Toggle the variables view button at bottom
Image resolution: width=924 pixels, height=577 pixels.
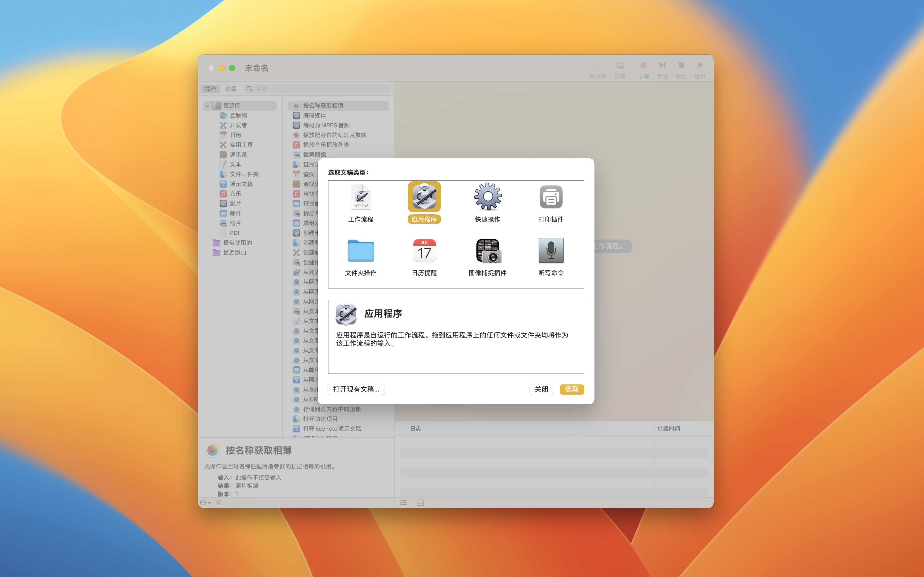[x=420, y=503]
